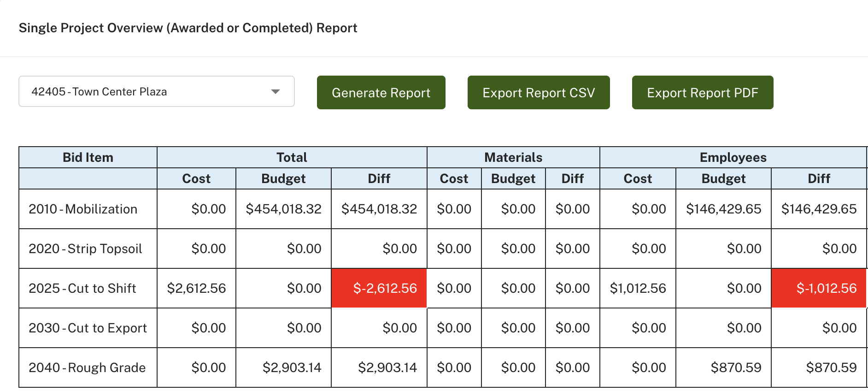Select the 2010 - Mobilization bid item
Viewport: 868px width, 391px height.
(83, 209)
